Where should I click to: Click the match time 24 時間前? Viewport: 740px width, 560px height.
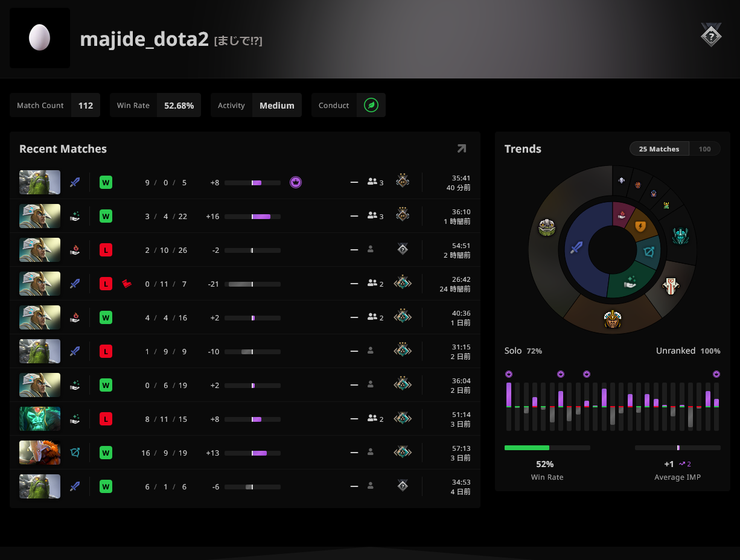[x=455, y=289]
